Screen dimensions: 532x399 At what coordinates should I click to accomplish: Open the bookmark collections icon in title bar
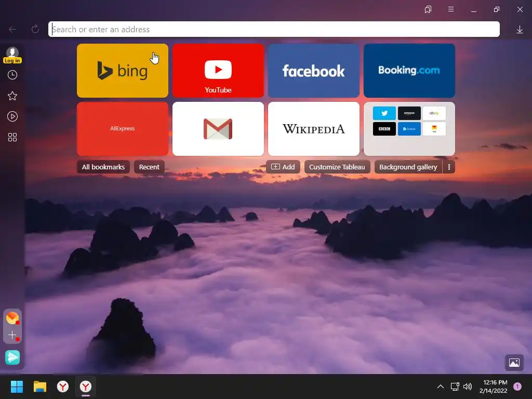click(x=428, y=9)
